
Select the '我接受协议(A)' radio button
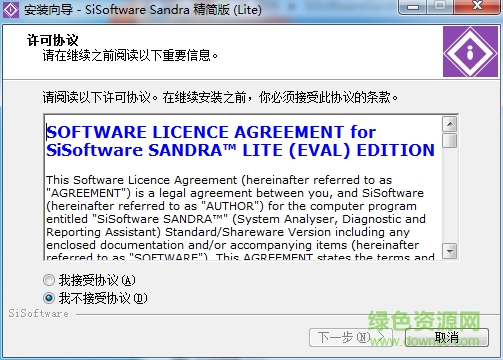coord(49,280)
